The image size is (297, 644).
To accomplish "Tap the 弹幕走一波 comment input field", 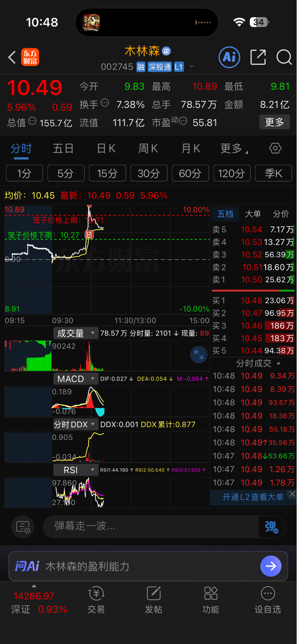I will point(151,526).
